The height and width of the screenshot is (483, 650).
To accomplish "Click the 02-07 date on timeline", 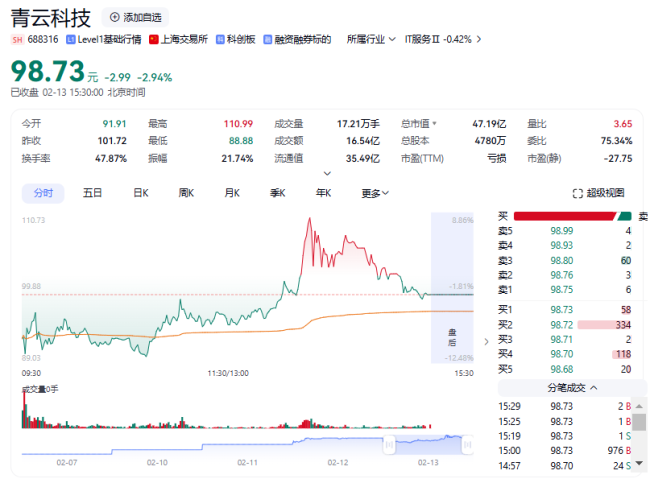I will coord(67,463).
